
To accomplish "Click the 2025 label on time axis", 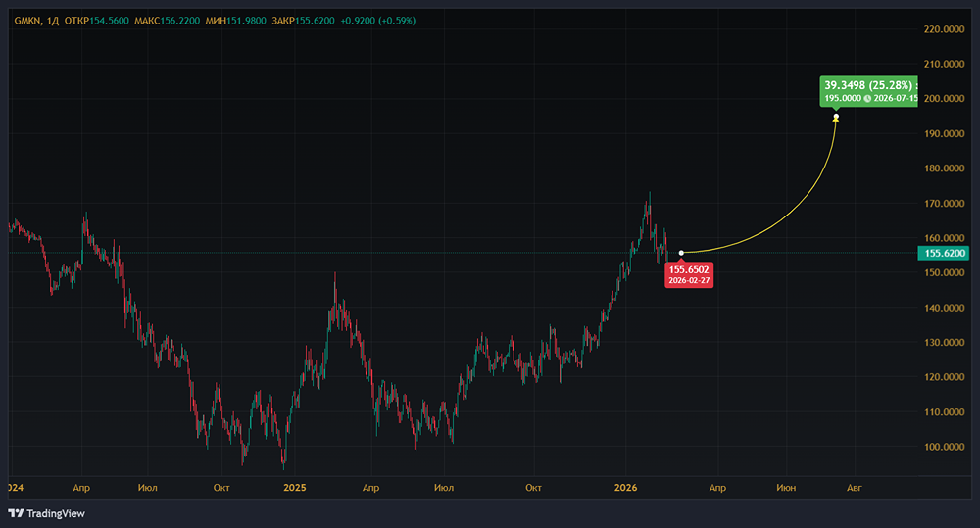I will tap(294, 486).
